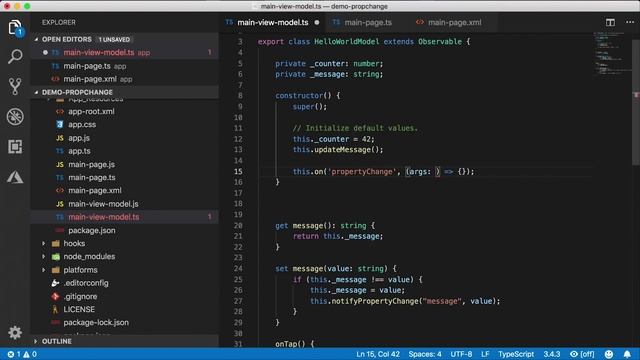
Task: Show notifications via the bell icon
Action: 627,354
